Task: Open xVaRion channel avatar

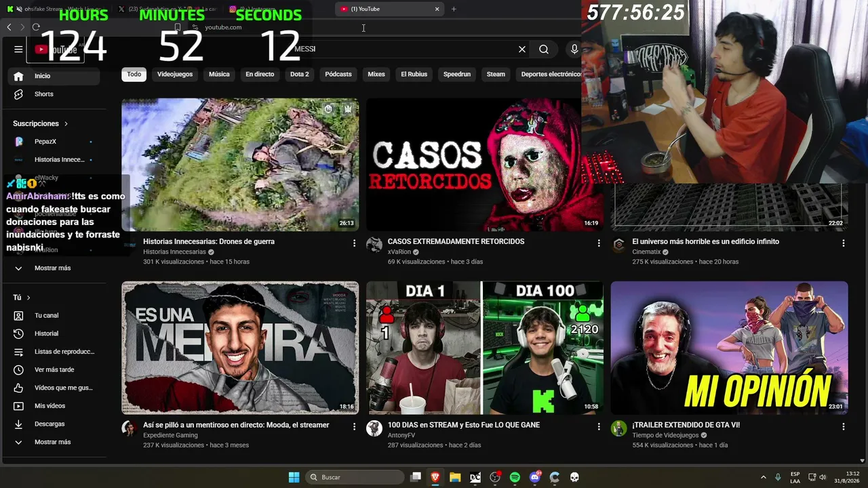Action: click(374, 245)
